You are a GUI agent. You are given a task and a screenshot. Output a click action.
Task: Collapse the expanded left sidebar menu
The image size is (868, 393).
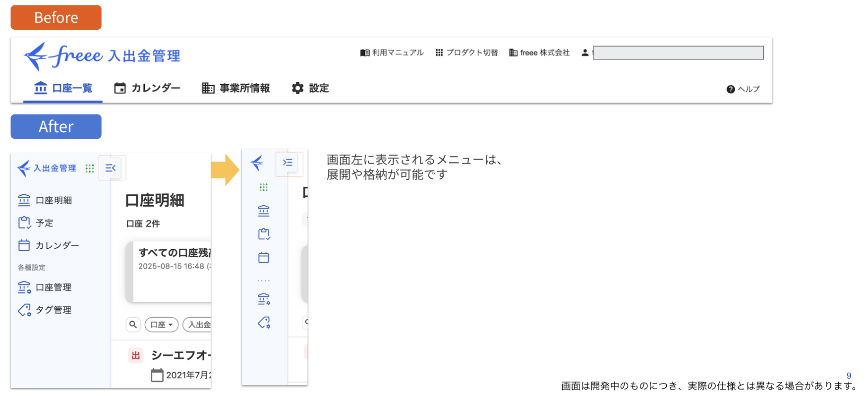click(x=111, y=168)
